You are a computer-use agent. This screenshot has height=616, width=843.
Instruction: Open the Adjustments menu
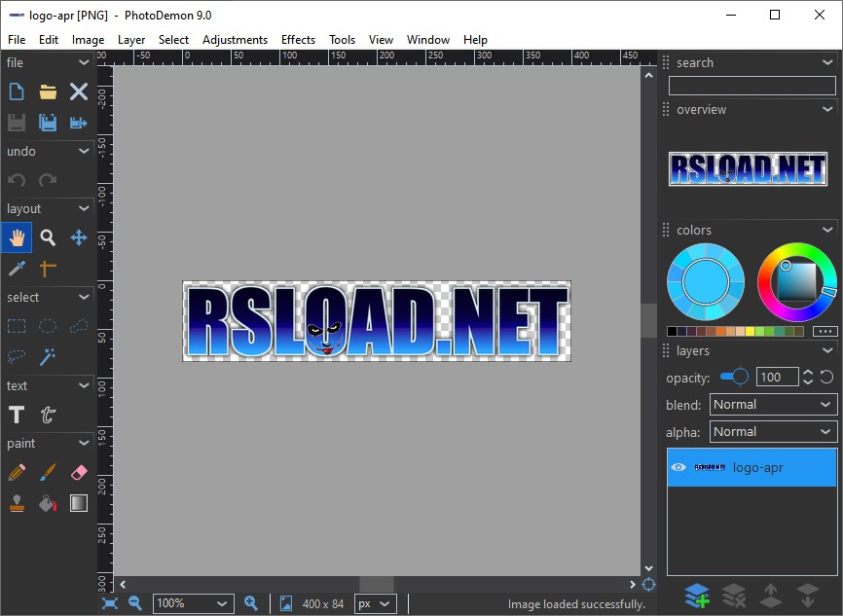[x=235, y=39]
